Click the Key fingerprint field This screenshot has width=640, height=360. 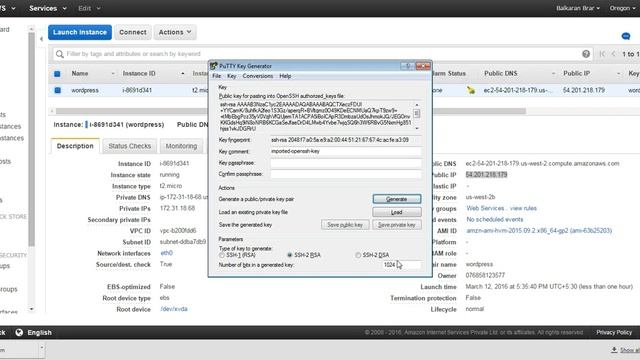pos(346,140)
